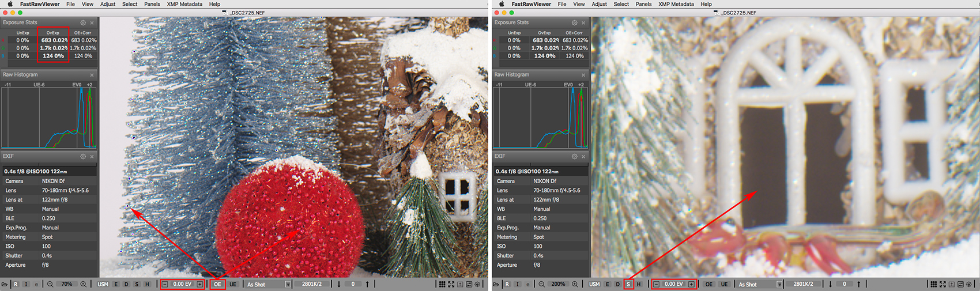Increase exposure with plus button, left window
Viewport: 980px width, 291px height.
coord(199,284)
